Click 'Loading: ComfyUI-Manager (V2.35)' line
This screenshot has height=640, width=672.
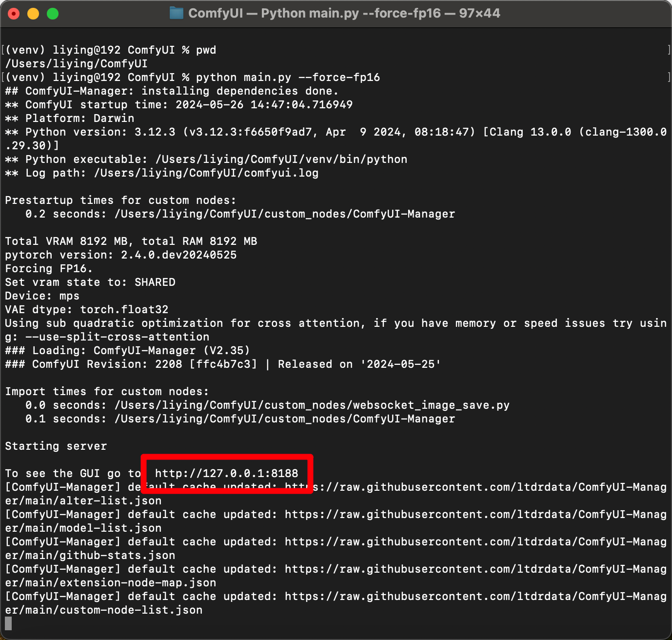127,351
